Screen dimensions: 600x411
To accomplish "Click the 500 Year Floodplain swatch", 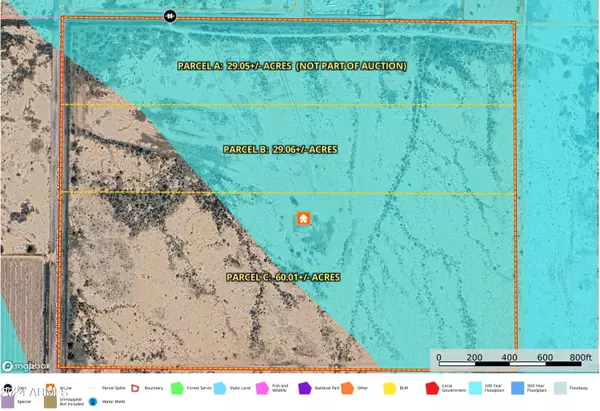I will 520,386.
